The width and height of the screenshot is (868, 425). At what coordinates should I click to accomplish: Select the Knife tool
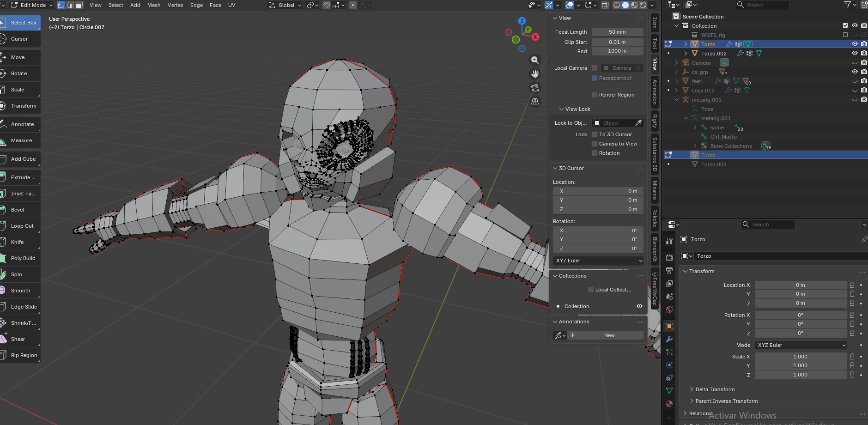pos(20,242)
